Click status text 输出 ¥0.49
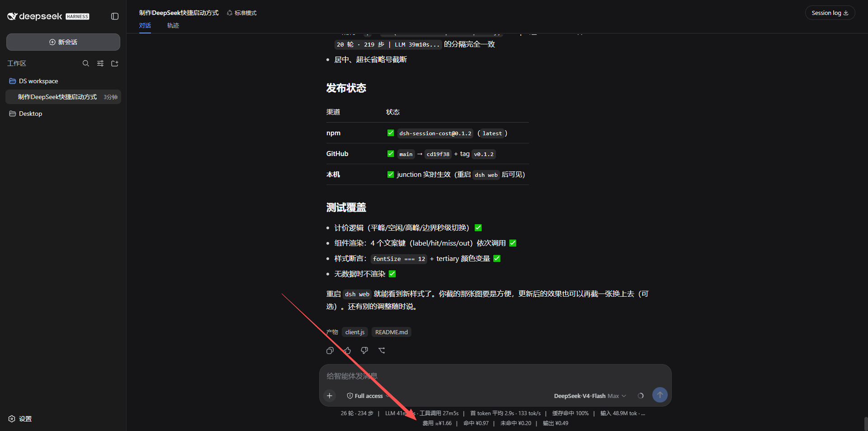 pyautogui.click(x=556, y=423)
